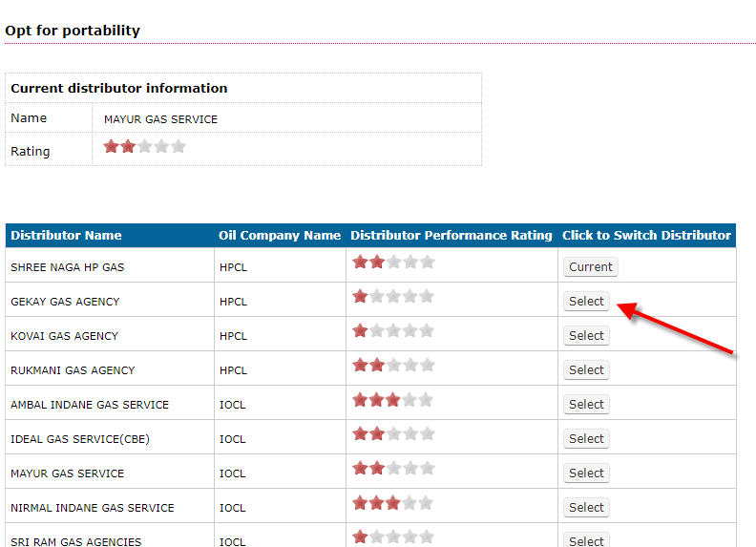Click star rating of SRI RAM GAS AGENCIES
The image size is (756, 547).
coord(393,536)
